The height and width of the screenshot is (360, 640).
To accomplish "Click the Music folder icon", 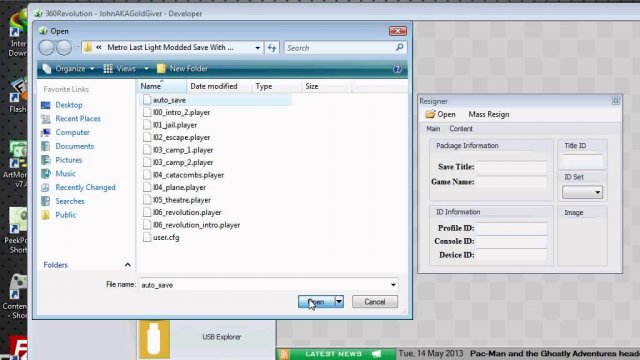I will tap(46, 174).
